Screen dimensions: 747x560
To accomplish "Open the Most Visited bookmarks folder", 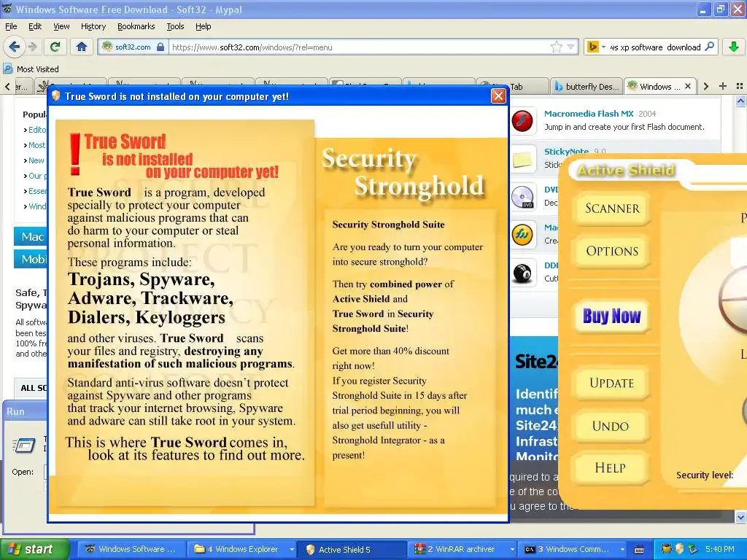I will pos(31,69).
